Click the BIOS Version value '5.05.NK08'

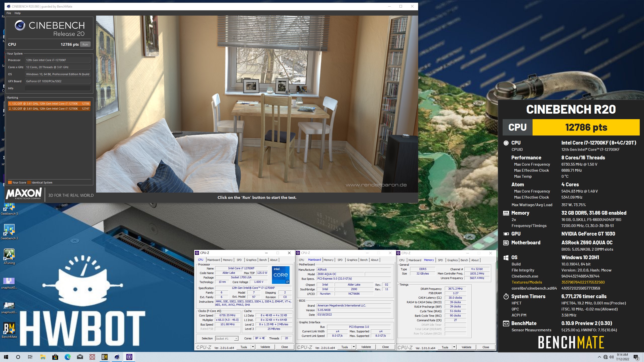click(353, 310)
